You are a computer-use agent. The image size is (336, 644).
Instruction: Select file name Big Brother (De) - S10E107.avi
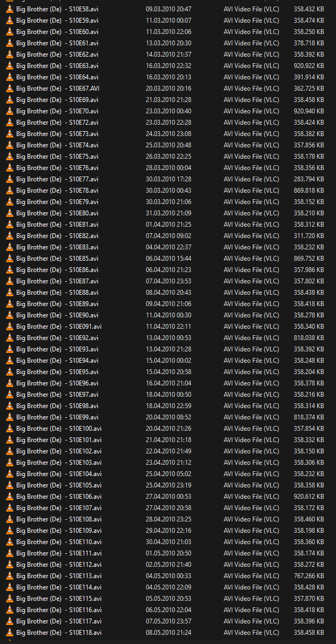[59, 507]
